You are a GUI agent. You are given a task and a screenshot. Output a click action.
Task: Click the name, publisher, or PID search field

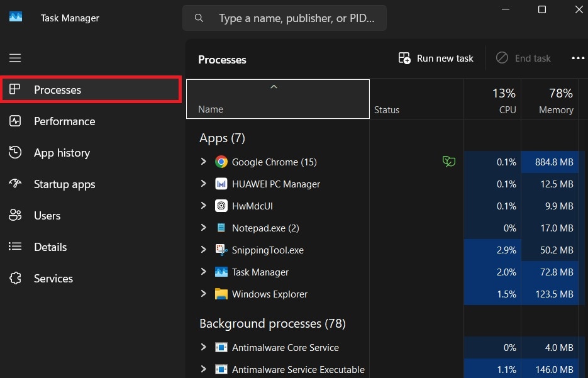pos(285,18)
